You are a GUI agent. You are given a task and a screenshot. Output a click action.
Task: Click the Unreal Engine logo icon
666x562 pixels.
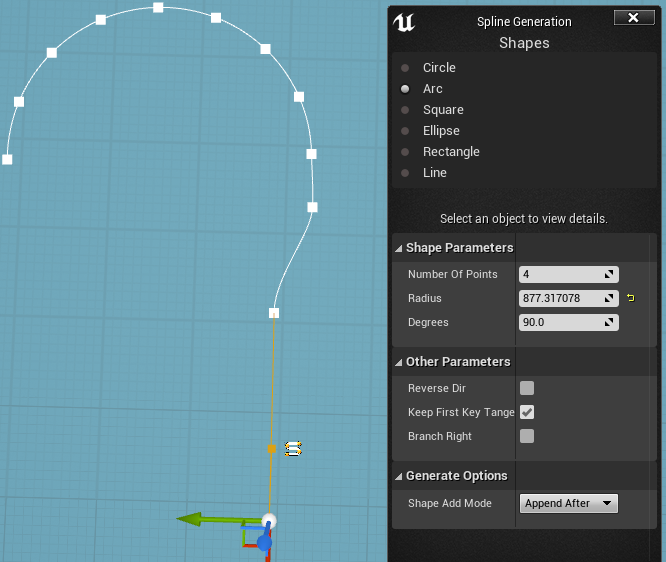pyautogui.click(x=404, y=23)
